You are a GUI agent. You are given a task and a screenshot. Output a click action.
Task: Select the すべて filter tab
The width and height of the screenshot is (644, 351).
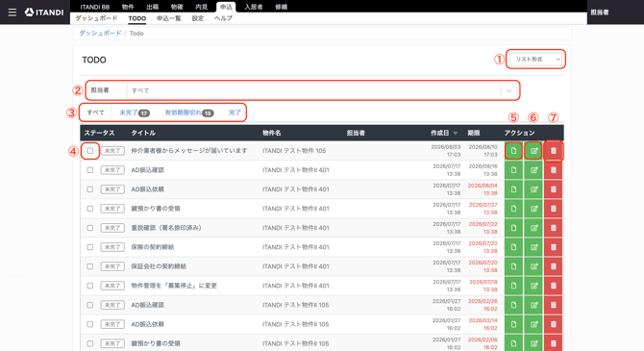(x=95, y=113)
